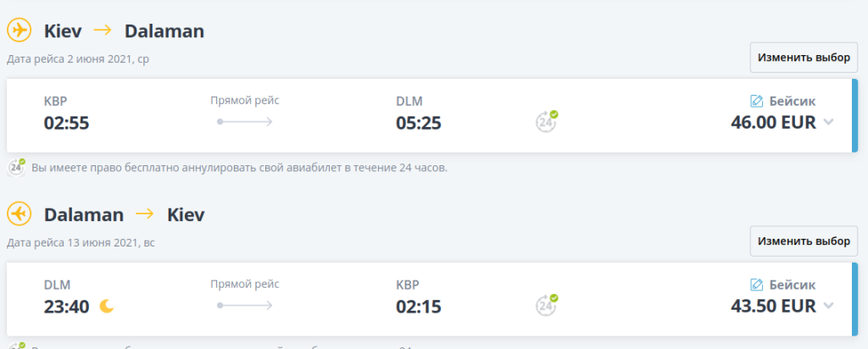Click the Прямой рейс label on the outbound flight
This screenshot has width=868, height=349.
coord(245,101)
